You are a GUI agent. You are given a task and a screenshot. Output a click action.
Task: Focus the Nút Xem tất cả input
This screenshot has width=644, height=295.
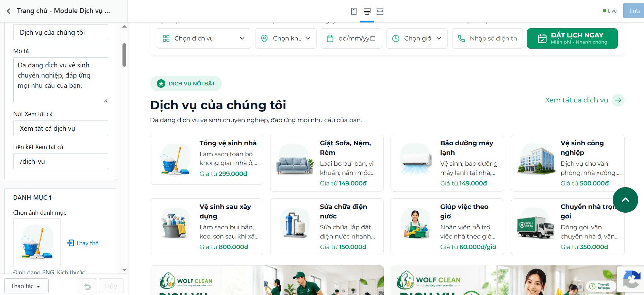61,128
